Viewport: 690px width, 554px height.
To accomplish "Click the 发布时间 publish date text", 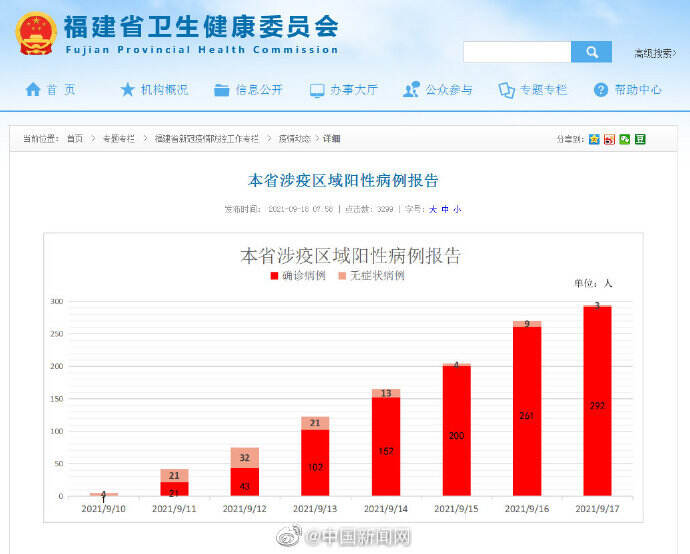I will pyautogui.click(x=279, y=209).
